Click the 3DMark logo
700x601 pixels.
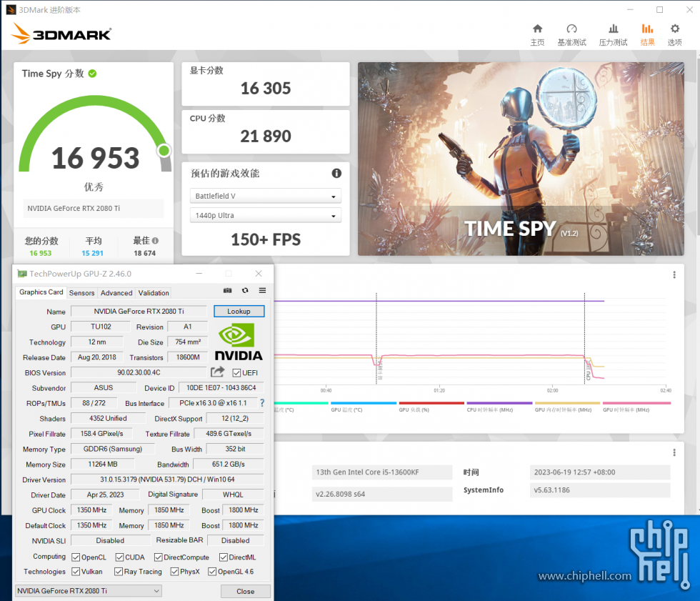tap(61, 34)
